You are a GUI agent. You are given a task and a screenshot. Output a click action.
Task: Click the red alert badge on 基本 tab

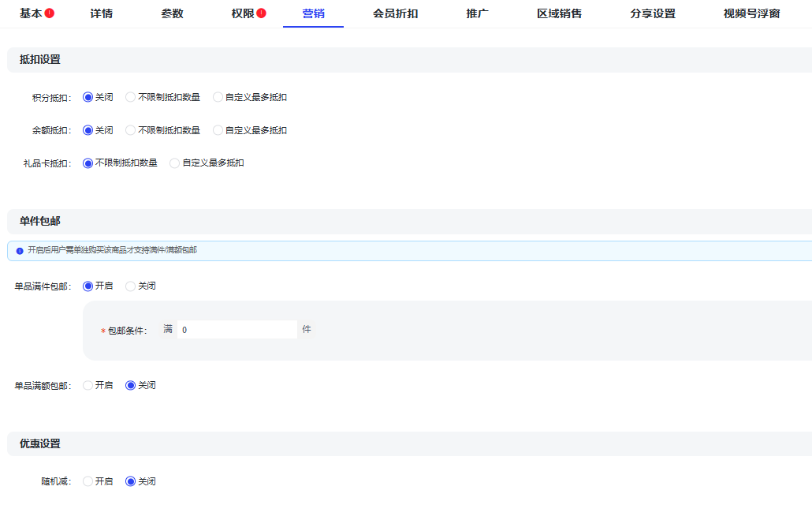[50, 13]
